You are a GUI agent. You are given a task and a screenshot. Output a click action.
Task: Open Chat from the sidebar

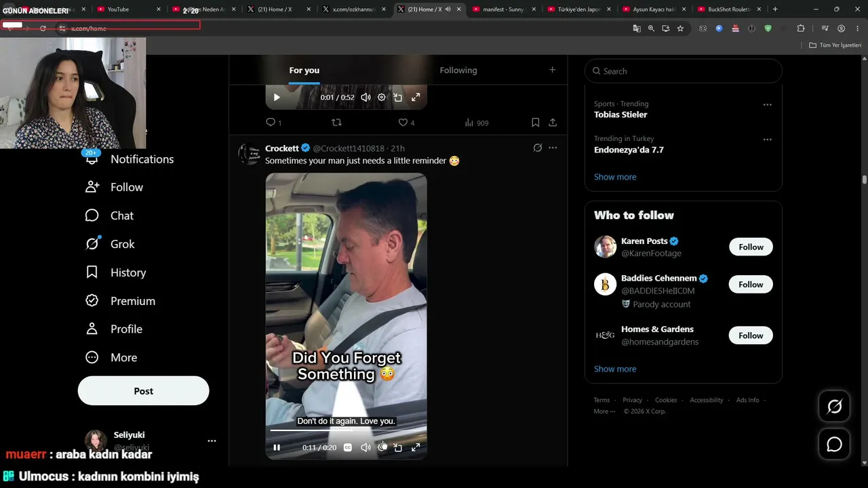click(109, 216)
